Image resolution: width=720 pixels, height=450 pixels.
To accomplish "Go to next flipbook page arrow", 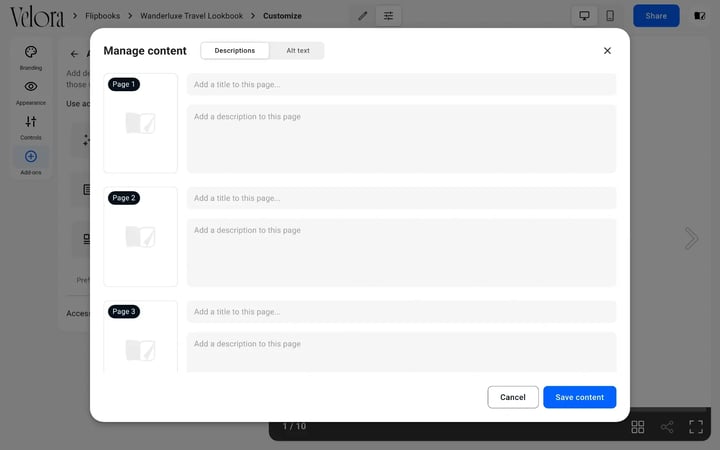I will point(691,238).
